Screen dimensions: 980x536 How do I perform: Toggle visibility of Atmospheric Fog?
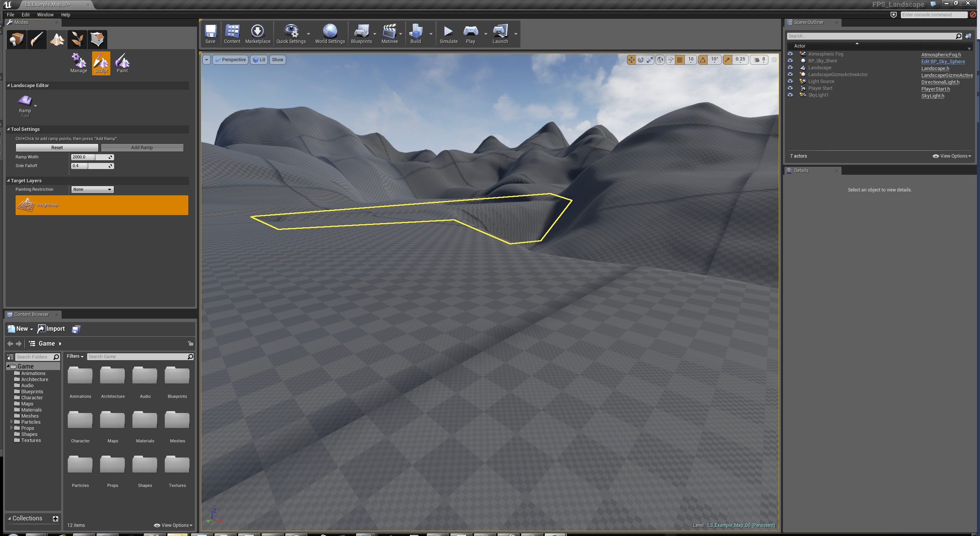click(x=791, y=54)
